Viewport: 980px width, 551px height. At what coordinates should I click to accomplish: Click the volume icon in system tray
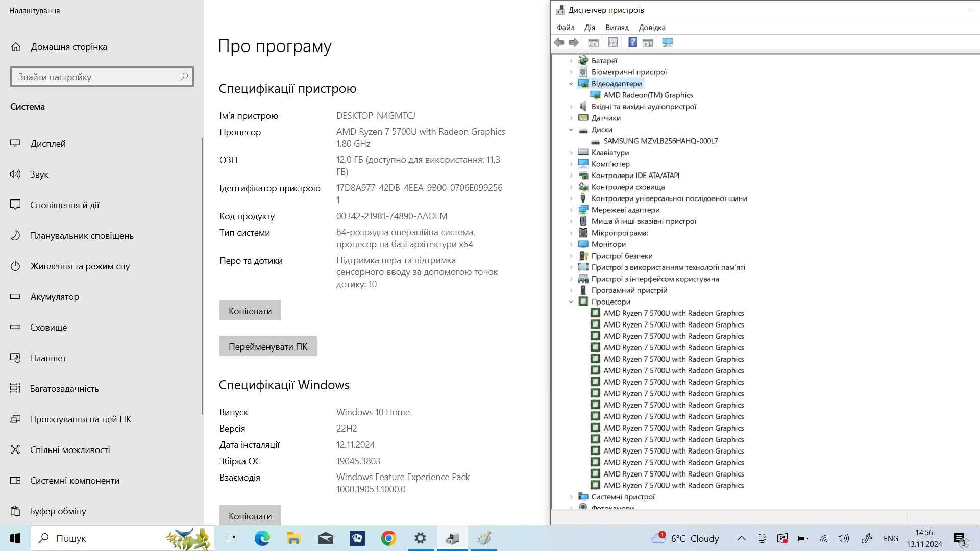point(844,538)
